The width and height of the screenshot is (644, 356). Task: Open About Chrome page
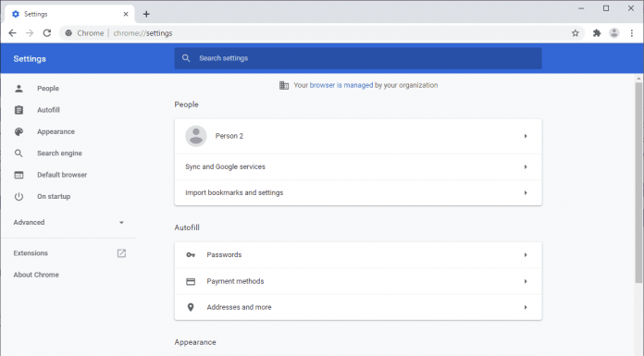[x=36, y=275]
